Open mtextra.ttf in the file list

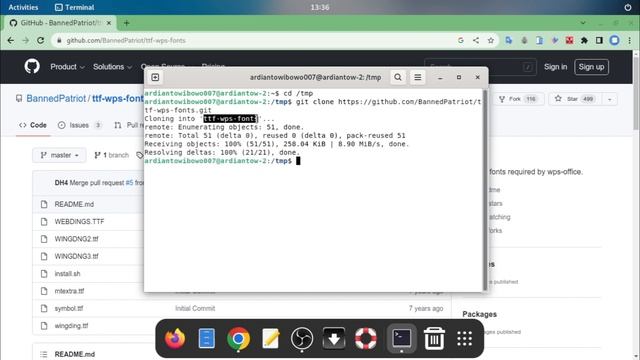pos(69,291)
